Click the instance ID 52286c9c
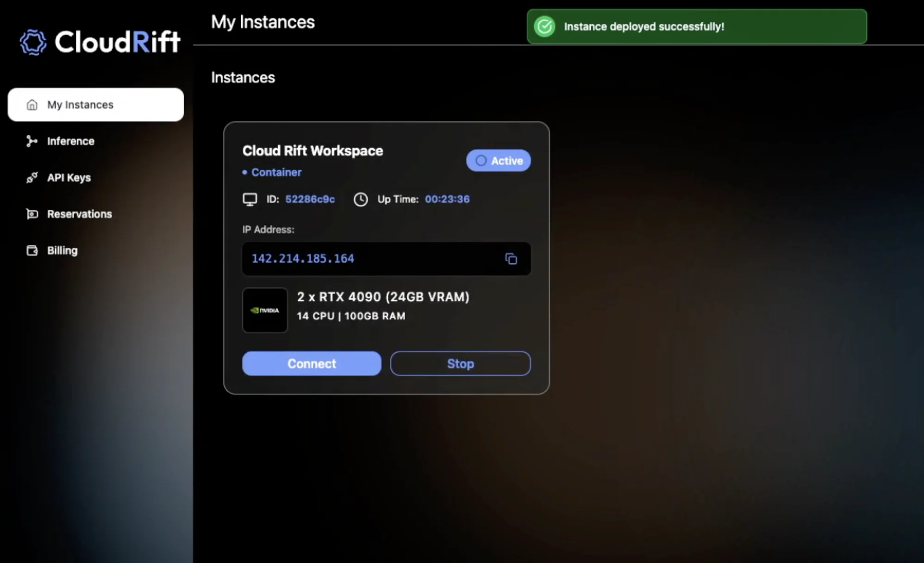This screenshot has height=563, width=924. click(x=310, y=199)
